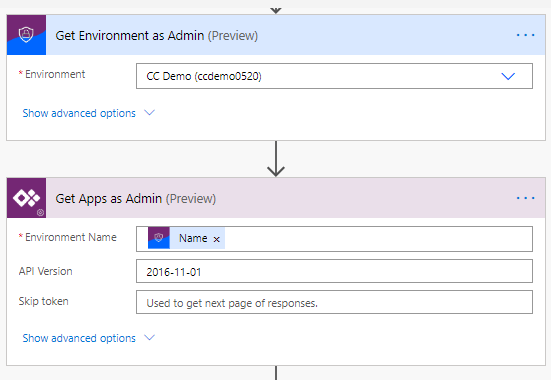Remove the Name dynamic content token
Image resolution: width=551 pixels, height=380 pixels.
(216, 239)
